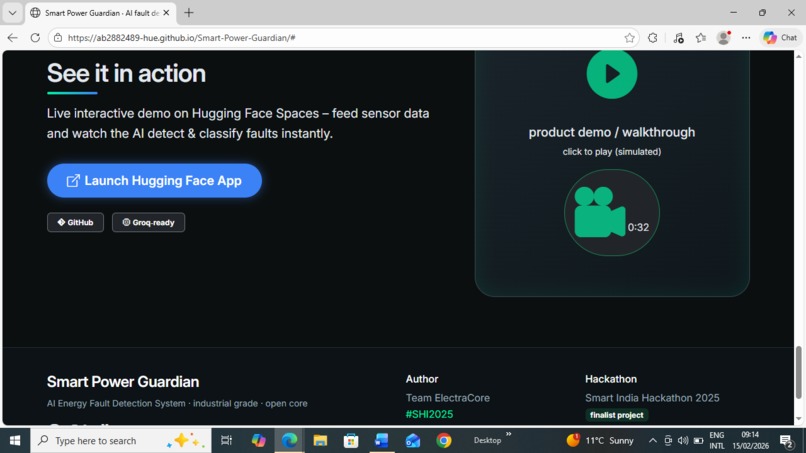Click the Team ElectraCore text
The width and height of the screenshot is (806, 453).
click(x=448, y=397)
